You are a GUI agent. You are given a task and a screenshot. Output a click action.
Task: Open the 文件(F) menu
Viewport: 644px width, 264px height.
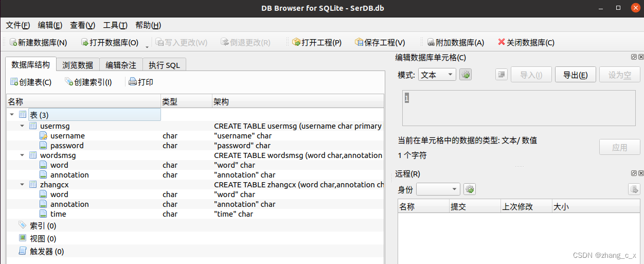(x=18, y=25)
